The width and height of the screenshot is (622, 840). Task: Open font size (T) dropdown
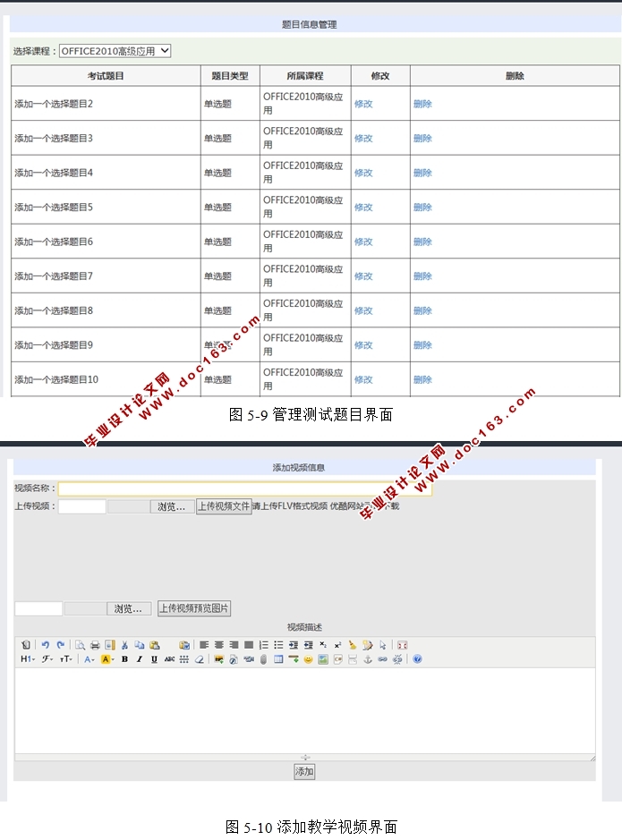click(66, 659)
